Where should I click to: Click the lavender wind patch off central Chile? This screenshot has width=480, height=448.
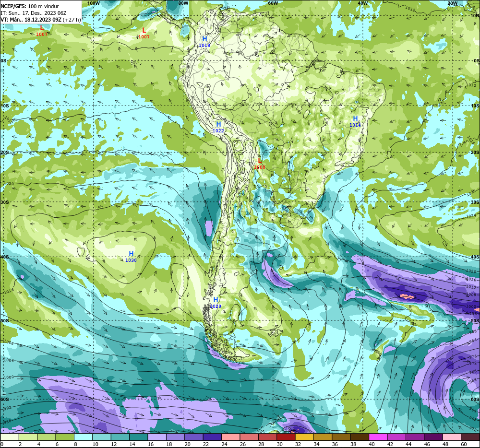pyautogui.click(x=208, y=228)
